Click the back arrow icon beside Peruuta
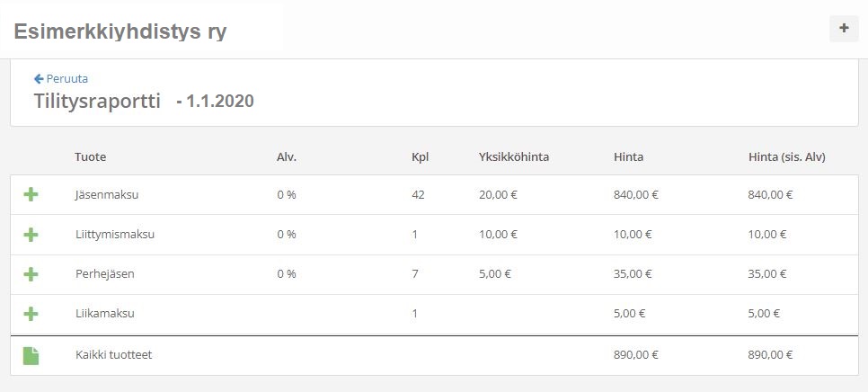 pyautogui.click(x=39, y=79)
